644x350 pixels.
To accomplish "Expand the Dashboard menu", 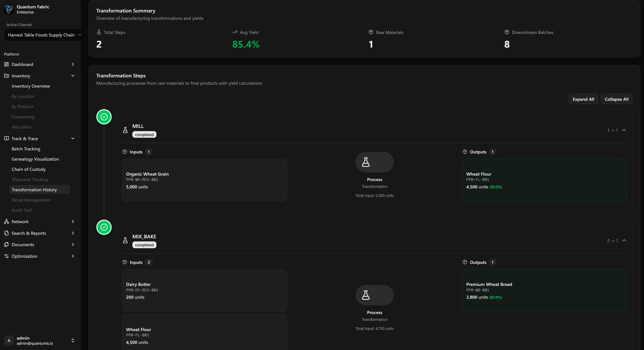I will tap(73, 64).
